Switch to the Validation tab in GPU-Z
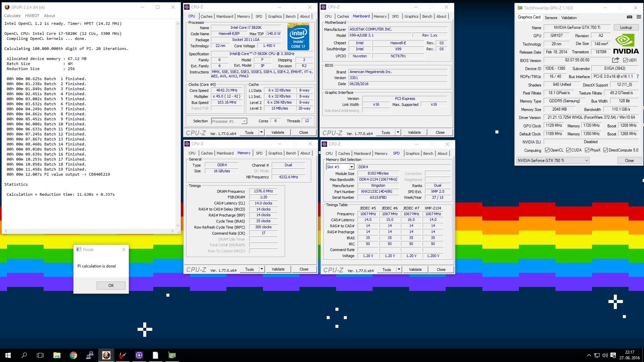This screenshot has width=644, height=362. [569, 18]
